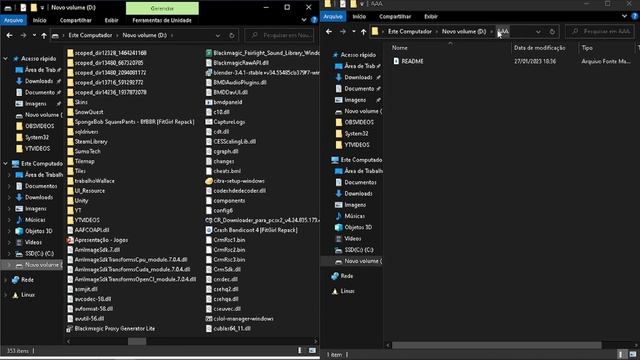The width and height of the screenshot is (640, 360).
Task: Expand Documentos under Este Computador left window
Action: 9,186
